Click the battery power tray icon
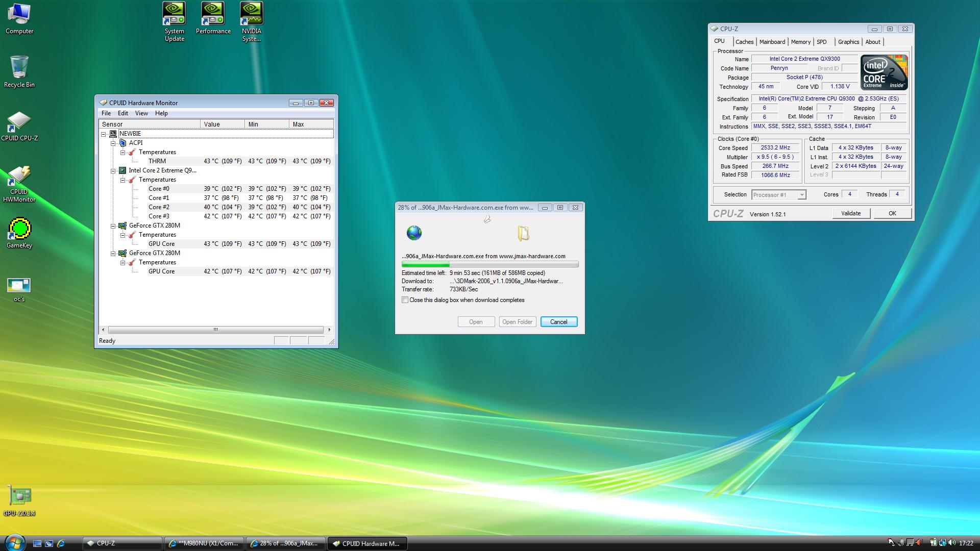 pyautogui.click(x=933, y=543)
